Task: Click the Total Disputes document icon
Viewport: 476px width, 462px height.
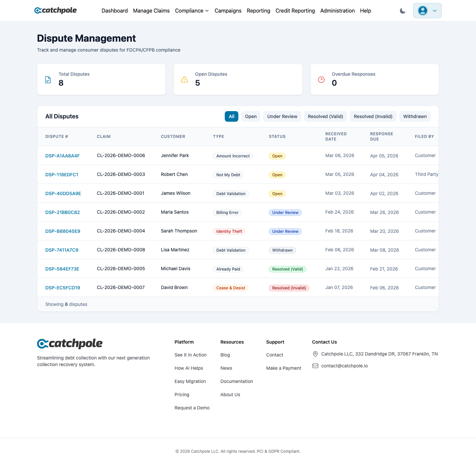Action: 48,79
